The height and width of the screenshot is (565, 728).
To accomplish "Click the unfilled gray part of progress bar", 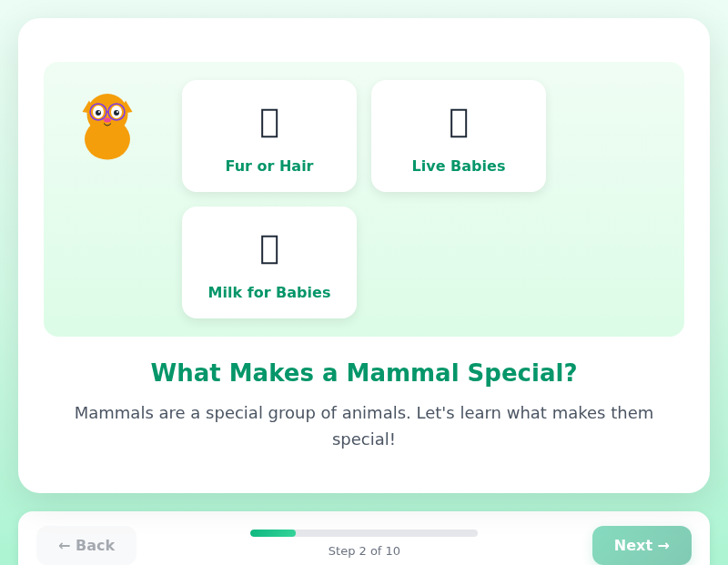I will click(387, 533).
